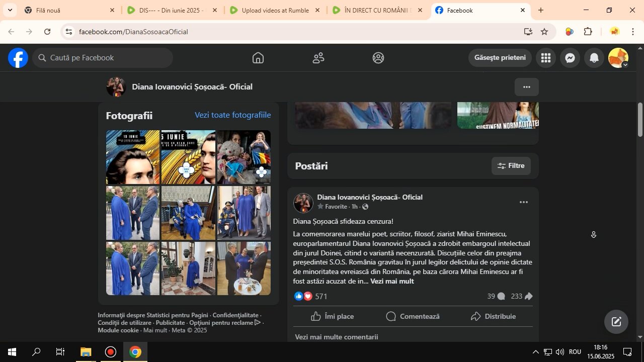Open the 39 comments count

(x=496, y=297)
